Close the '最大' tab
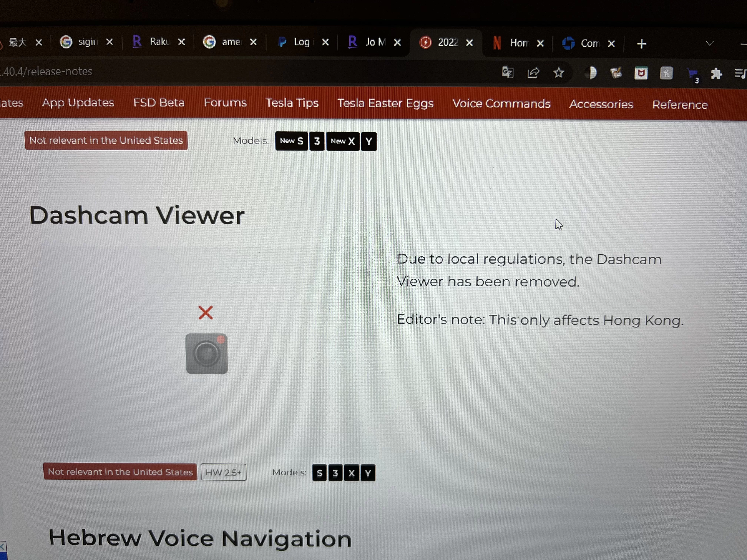This screenshot has height=560, width=747. (39, 42)
